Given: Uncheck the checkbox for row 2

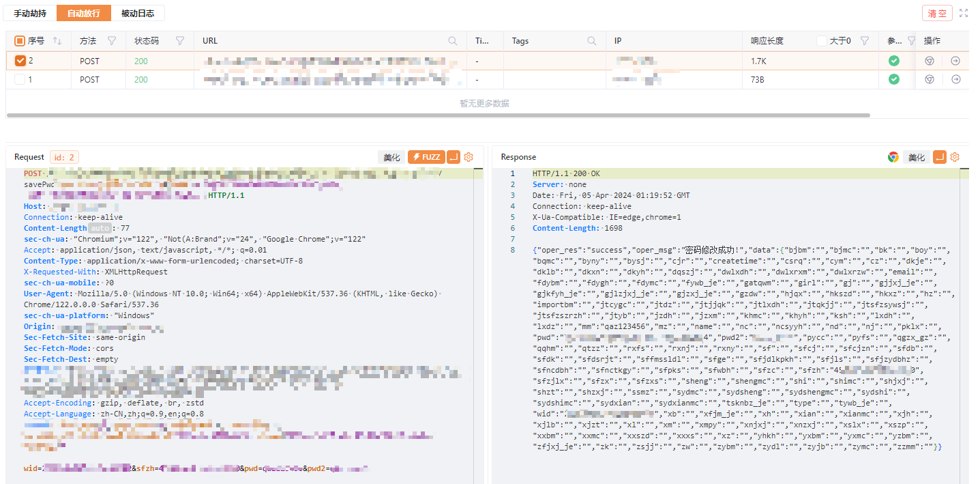Looking at the screenshot, I should point(20,61).
